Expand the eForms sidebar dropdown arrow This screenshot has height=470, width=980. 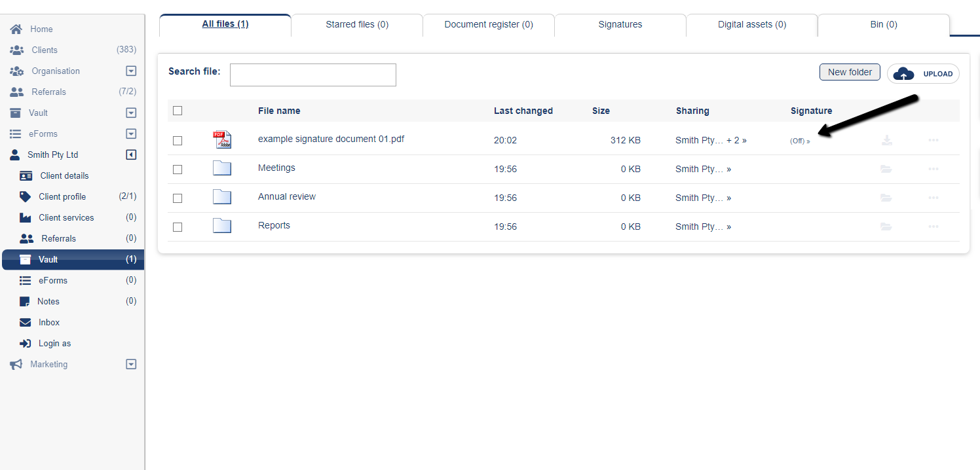pos(131,134)
